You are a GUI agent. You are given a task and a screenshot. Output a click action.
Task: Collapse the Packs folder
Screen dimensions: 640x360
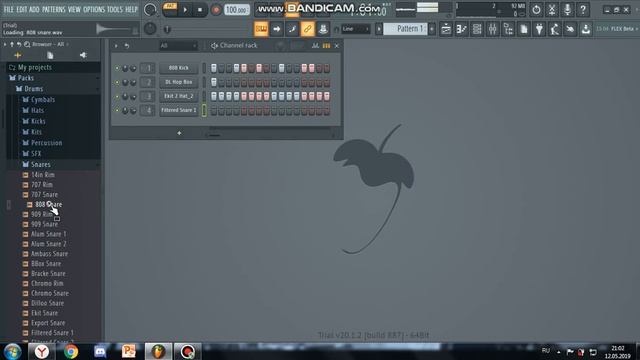pyautogui.click(x=26, y=78)
